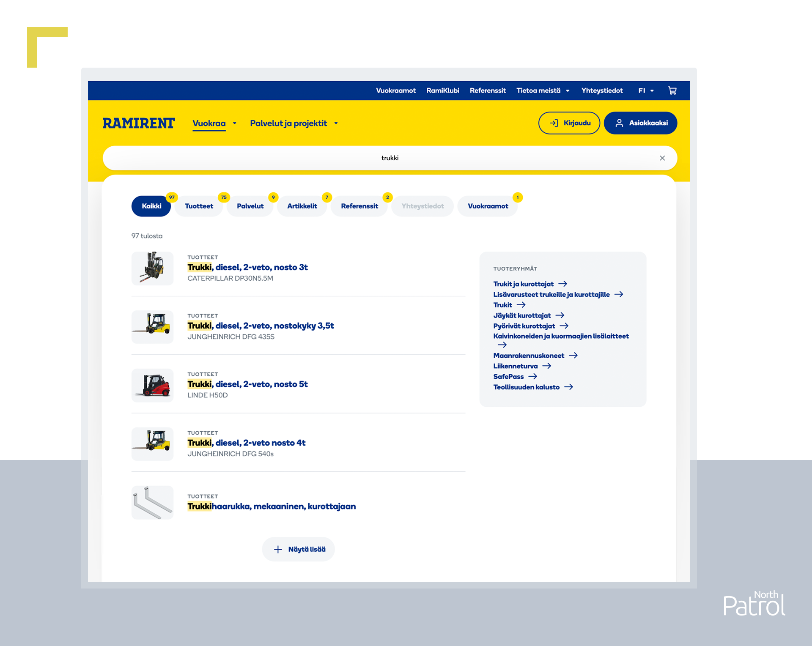The height and width of the screenshot is (646, 812).
Task: Click the 'LINDE H50D' model text
Action: click(x=207, y=395)
